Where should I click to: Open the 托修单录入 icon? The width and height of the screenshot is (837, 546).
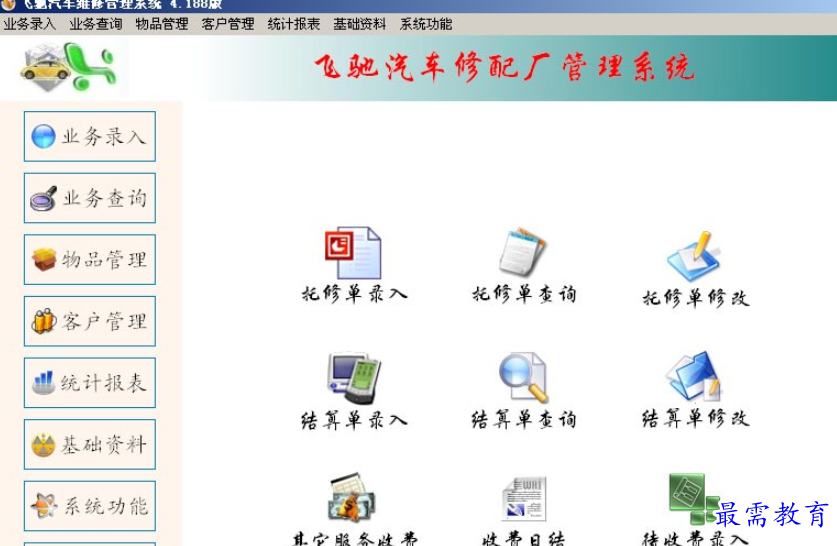click(353, 252)
